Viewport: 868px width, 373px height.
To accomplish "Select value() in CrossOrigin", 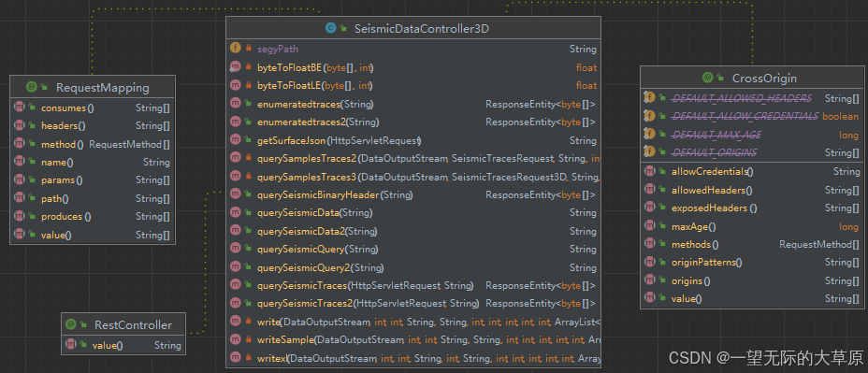I will [751, 298].
